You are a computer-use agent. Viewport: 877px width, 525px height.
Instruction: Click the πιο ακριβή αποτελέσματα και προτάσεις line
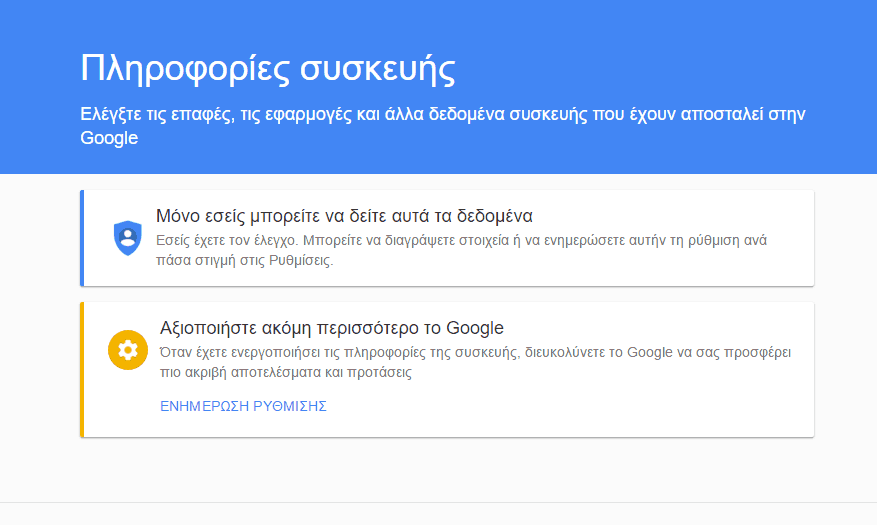[x=286, y=372]
